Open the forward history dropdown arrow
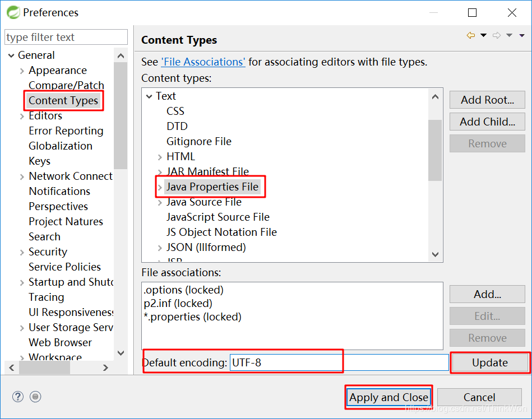 (509, 35)
